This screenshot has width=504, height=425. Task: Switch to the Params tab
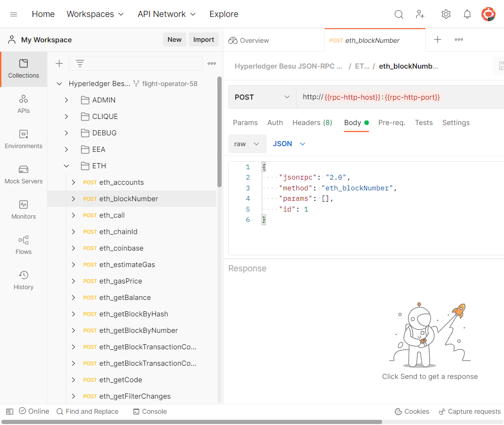click(x=245, y=123)
